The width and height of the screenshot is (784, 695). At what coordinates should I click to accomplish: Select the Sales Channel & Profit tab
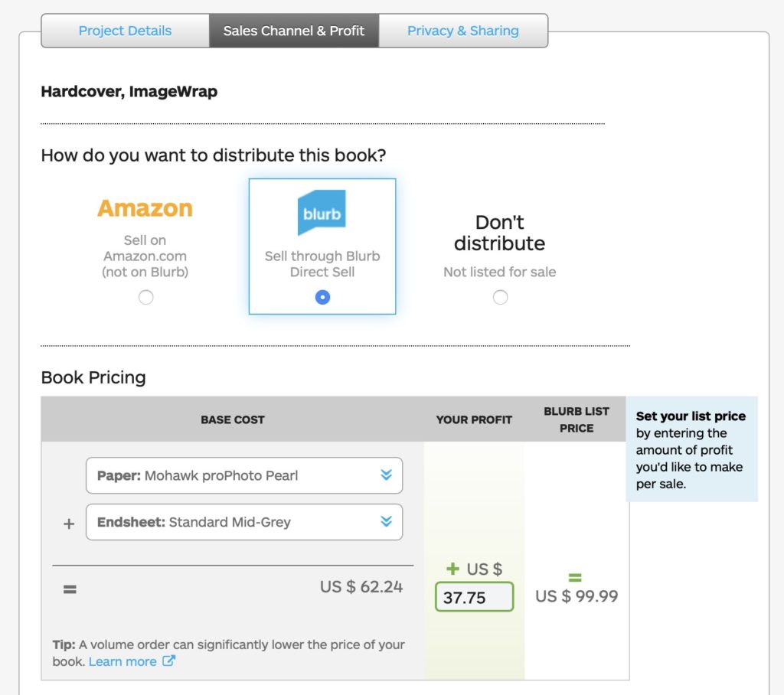(294, 31)
